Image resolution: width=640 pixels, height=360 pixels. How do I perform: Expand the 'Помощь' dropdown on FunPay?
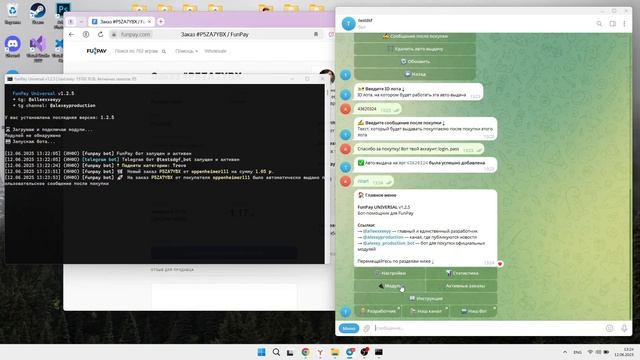(187, 51)
